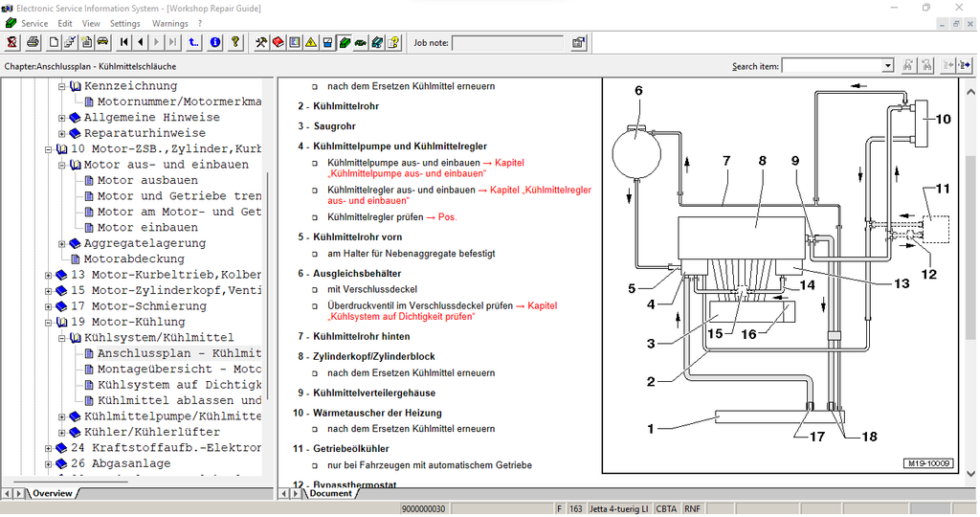Go to first page using skip-back arrow
Viewport: 980px width, 517px height.
coord(124,42)
